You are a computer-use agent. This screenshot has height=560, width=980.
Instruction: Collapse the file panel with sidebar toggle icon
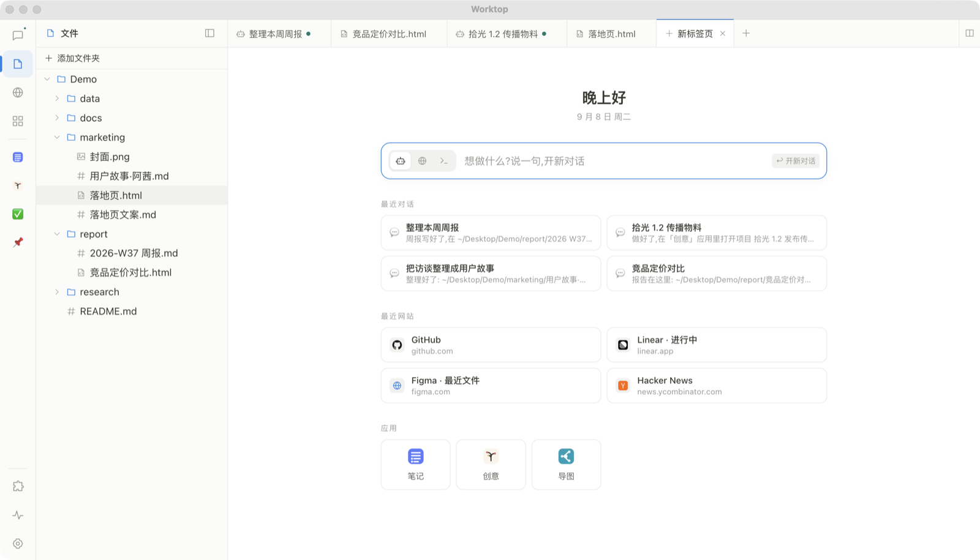[x=209, y=33]
